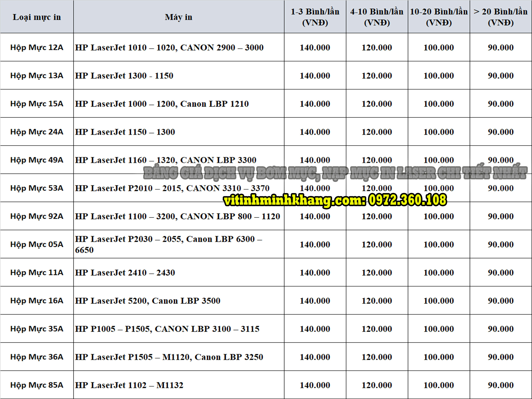Image resolution: width=532 pixels, height=399 pixels.
Task: Click the 90.000 price in the 05A row
Action: click(501, 244)
